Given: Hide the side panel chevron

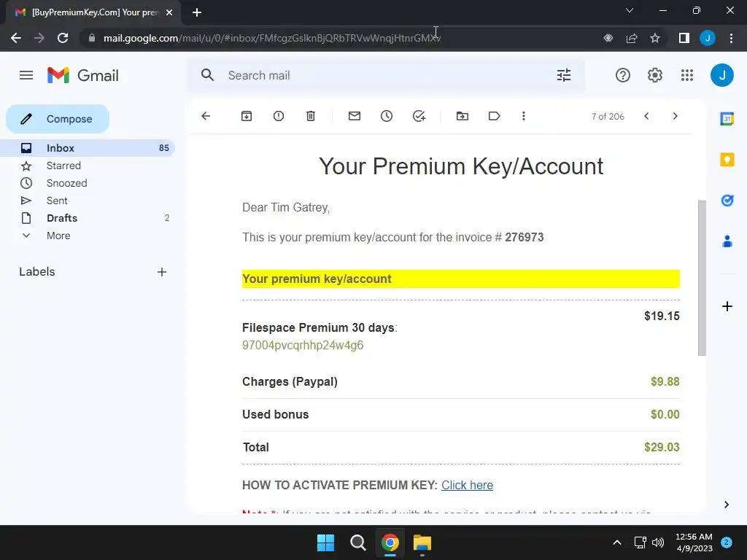Looking at the screenshot, I should 727,505.
